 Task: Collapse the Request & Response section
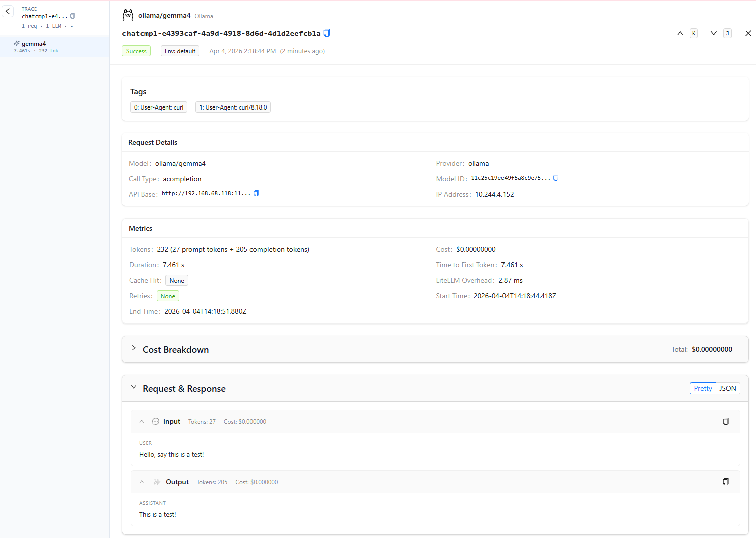tap(134, 388)
